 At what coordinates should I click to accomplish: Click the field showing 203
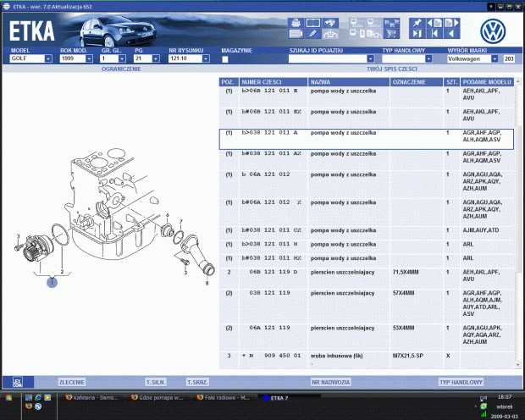509,58
